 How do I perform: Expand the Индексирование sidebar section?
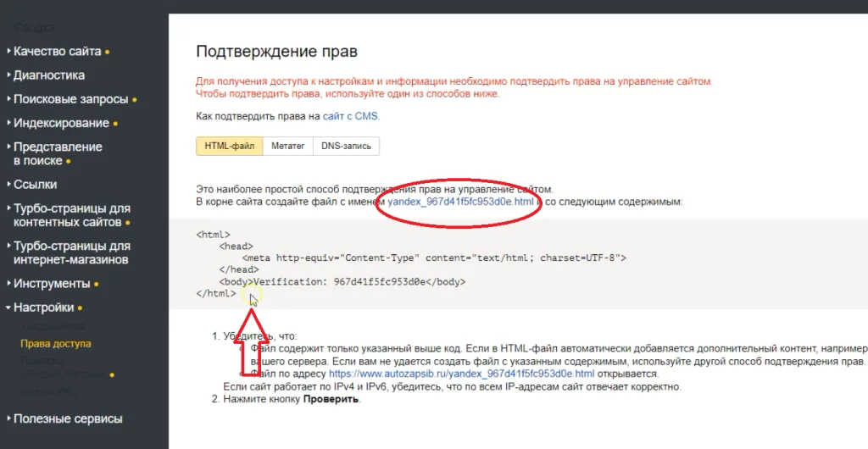click(62, 124)
